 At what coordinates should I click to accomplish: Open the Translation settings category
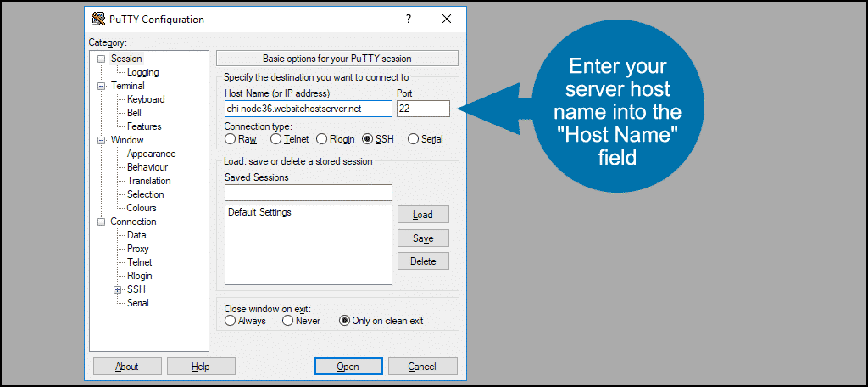pyautogui.click(x=149, y=181)
